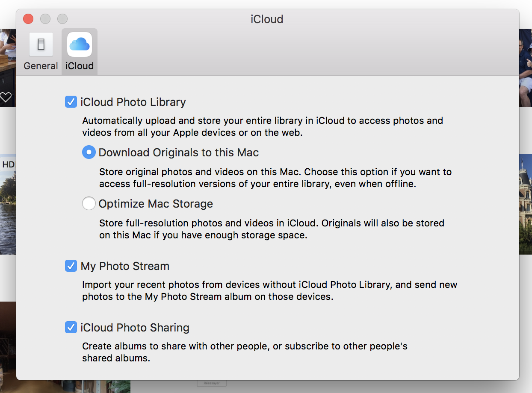532x393 pixels.
Task: Click the third title bar zoom button
Action: tap(62, 19)
